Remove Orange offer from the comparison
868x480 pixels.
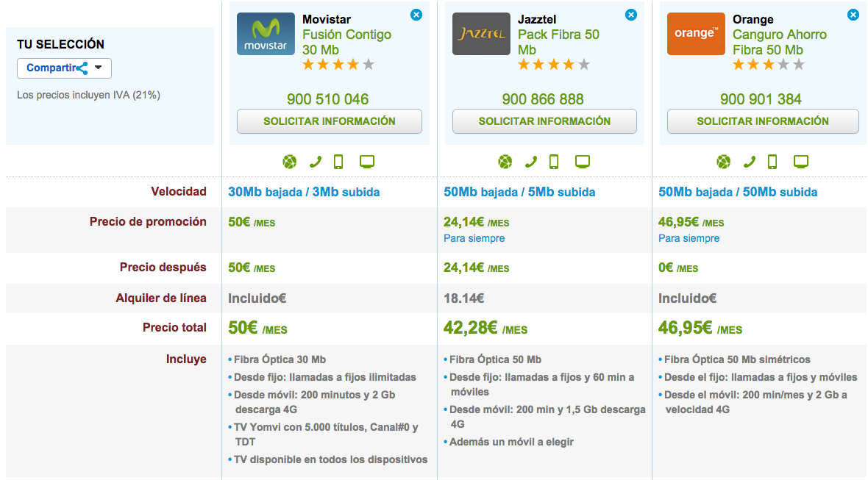click(853, 15)
